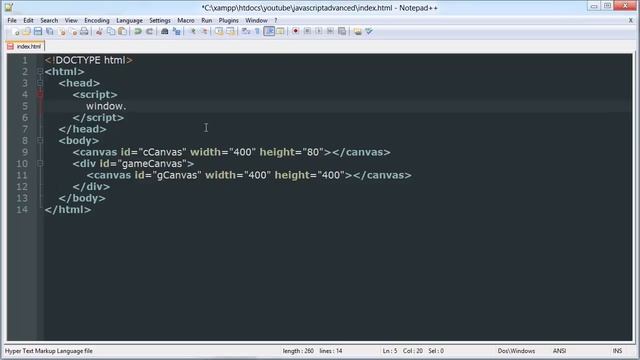640x360 pixels.
Task: Toggle INS insert mode in status bar
Action: coord(617,351)
